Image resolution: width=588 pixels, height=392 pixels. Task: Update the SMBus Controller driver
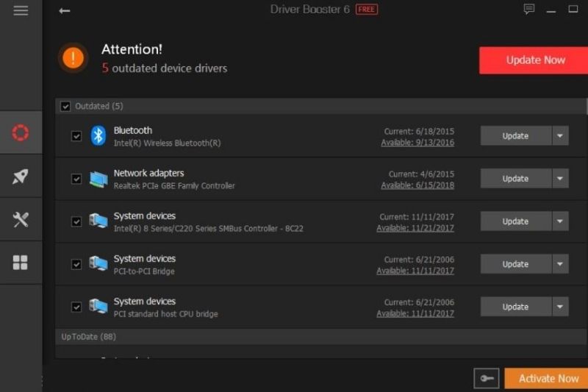coord(516,221)
